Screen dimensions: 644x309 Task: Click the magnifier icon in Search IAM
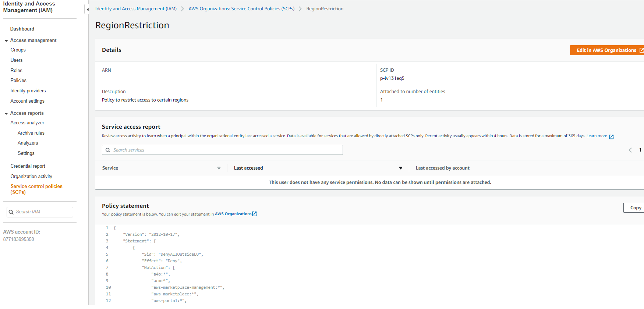tap(11, 212)
